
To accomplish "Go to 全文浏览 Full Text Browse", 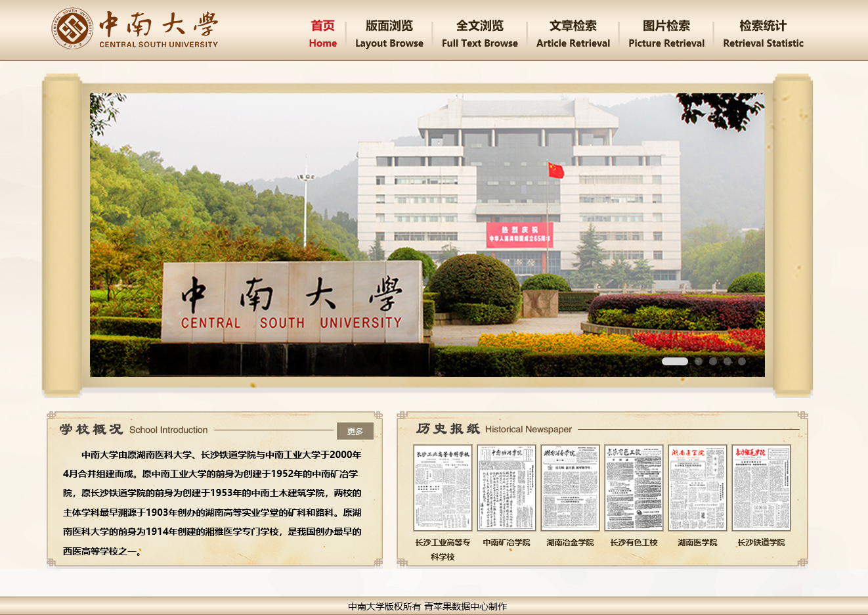I will [480, 34].
